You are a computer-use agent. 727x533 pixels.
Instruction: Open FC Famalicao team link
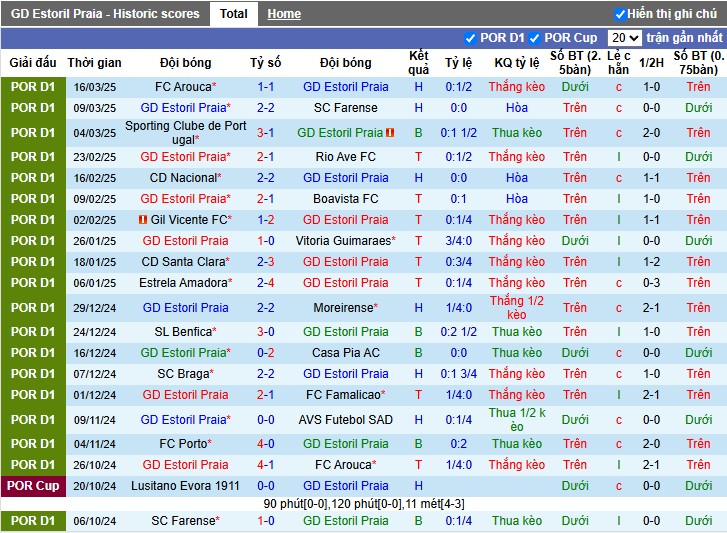[345, 395]
